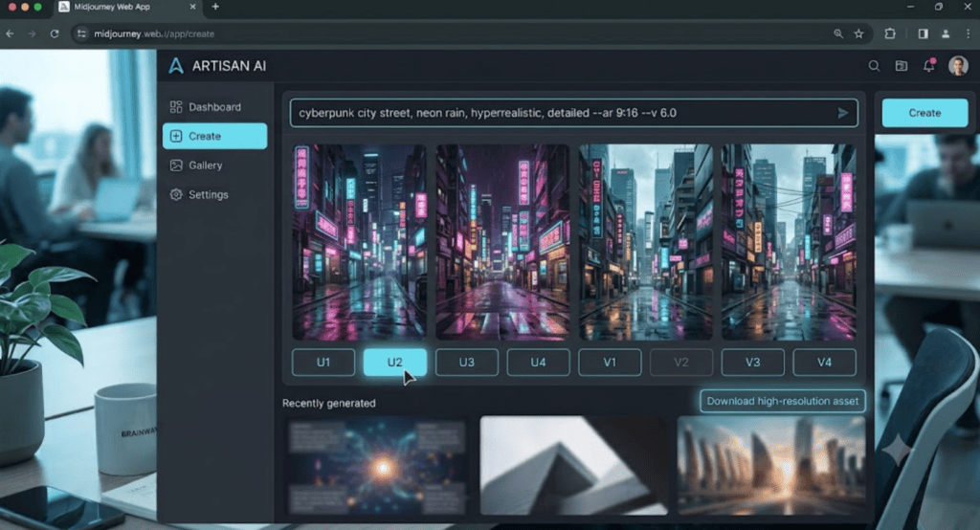The image size is (980, 530).
Task: Click site info icon in address bar
Action: point(82,33)
